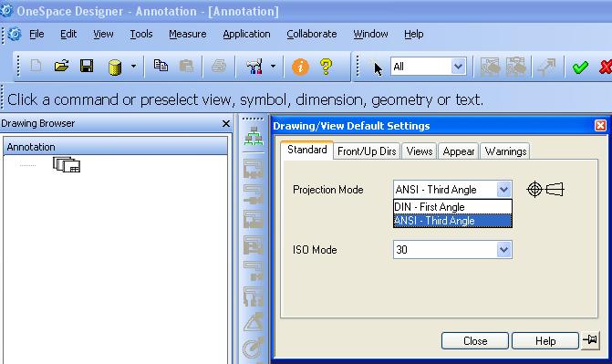Open file with the folder icon
The image size is (612, 364).
[61, 66]
